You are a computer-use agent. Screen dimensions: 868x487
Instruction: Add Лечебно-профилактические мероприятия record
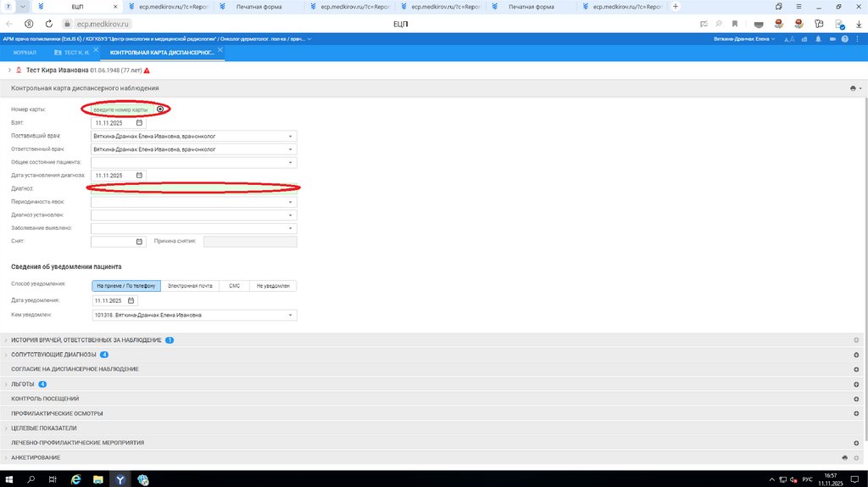coord(856,443)
